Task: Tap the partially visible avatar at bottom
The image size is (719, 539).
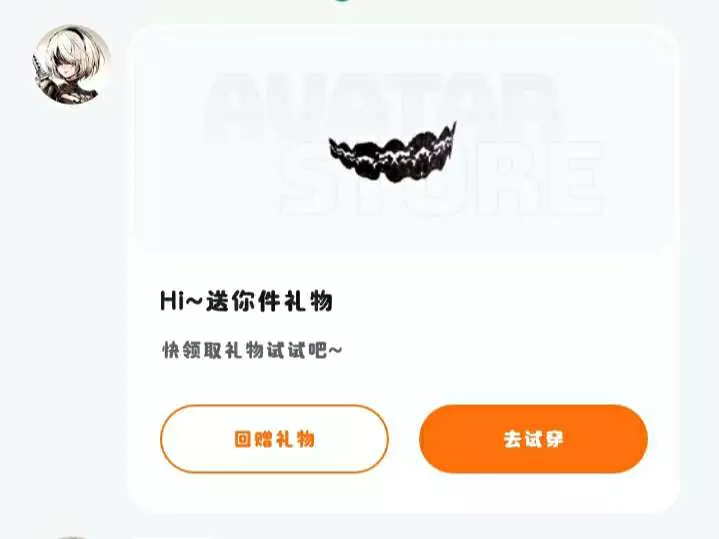Action: point(69,537)
